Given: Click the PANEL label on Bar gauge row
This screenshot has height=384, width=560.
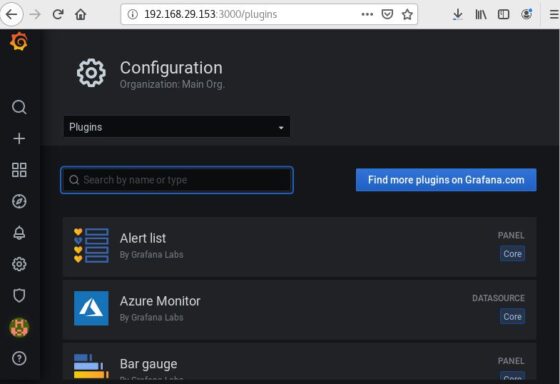Looking at the screenshot, I should tap(511, 361).
